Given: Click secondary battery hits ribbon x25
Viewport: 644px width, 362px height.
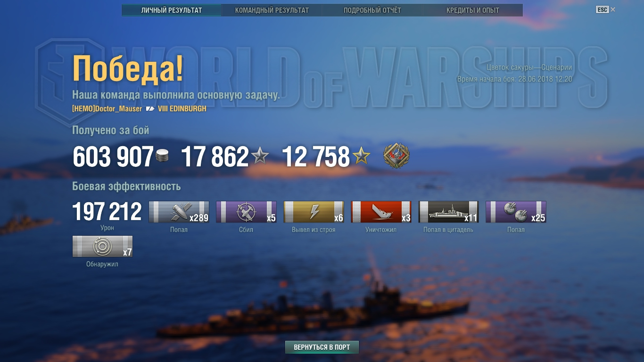Looking at the screenshot, I should 516,212.
